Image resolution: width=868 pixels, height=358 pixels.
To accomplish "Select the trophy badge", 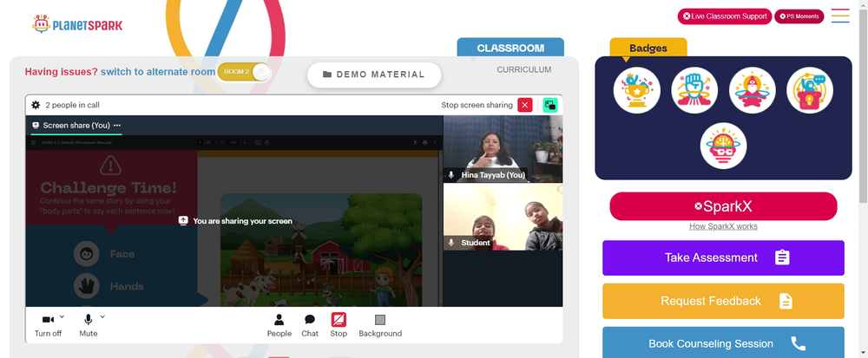I will (x=636, y=90).
